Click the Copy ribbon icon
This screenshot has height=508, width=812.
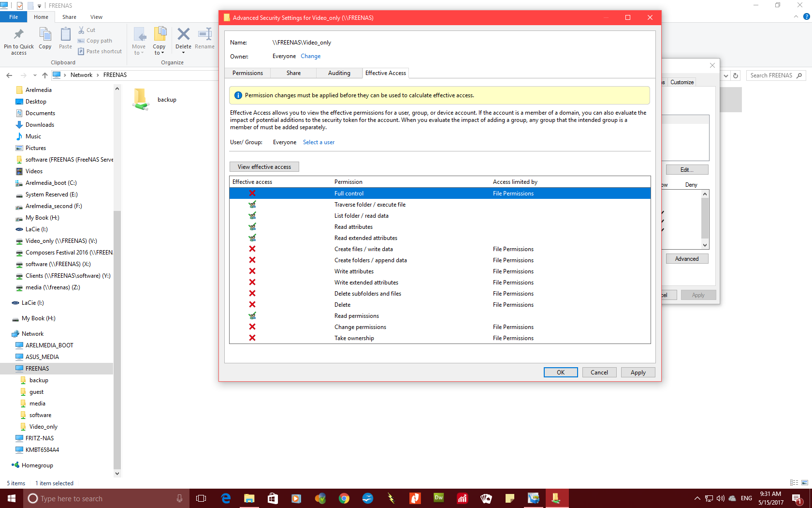coord(45,34)
